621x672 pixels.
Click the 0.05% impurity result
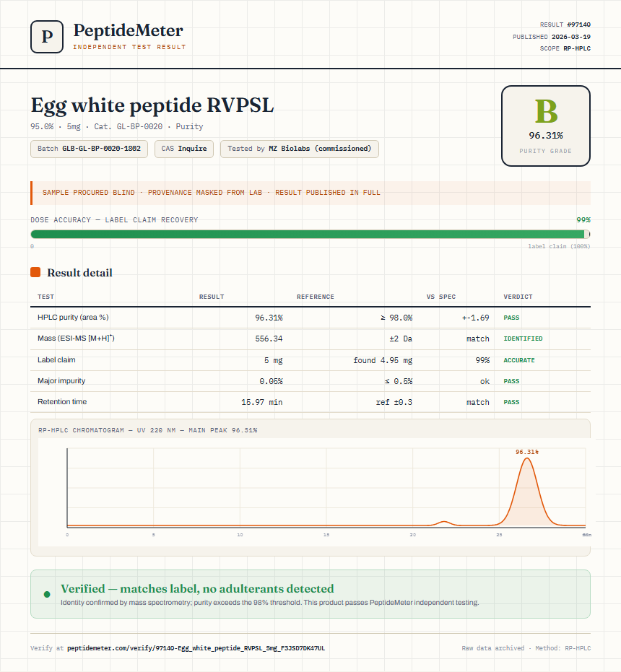click(271, 381)
